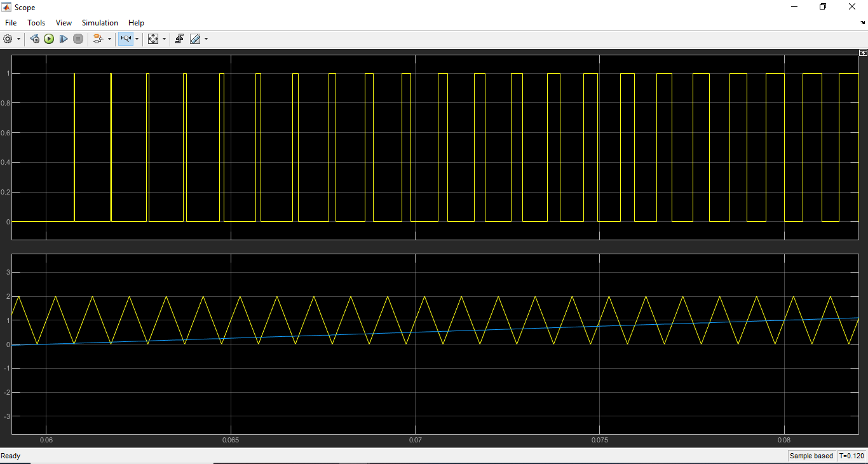This screenshot has width=868, height=464.
Task: Click the Ready status label
Action: [10, 456]
